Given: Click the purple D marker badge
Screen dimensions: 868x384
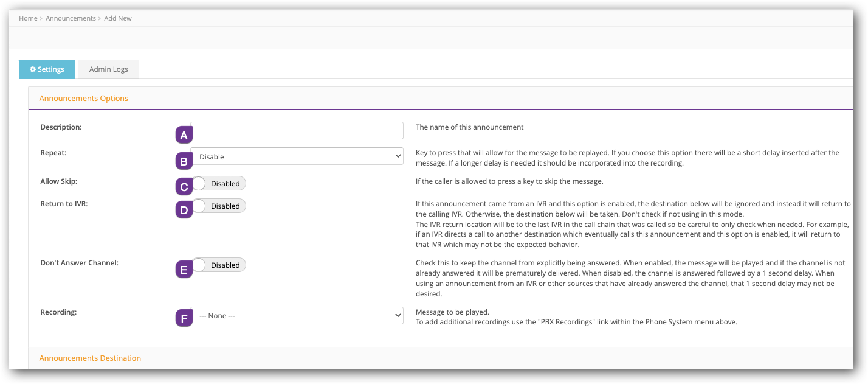Looking at the screenshot, I should pos(184,210).
